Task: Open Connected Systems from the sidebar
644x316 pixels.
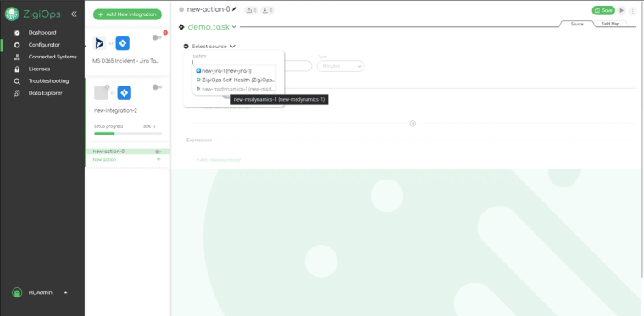Action: click(x=53, y=57)
